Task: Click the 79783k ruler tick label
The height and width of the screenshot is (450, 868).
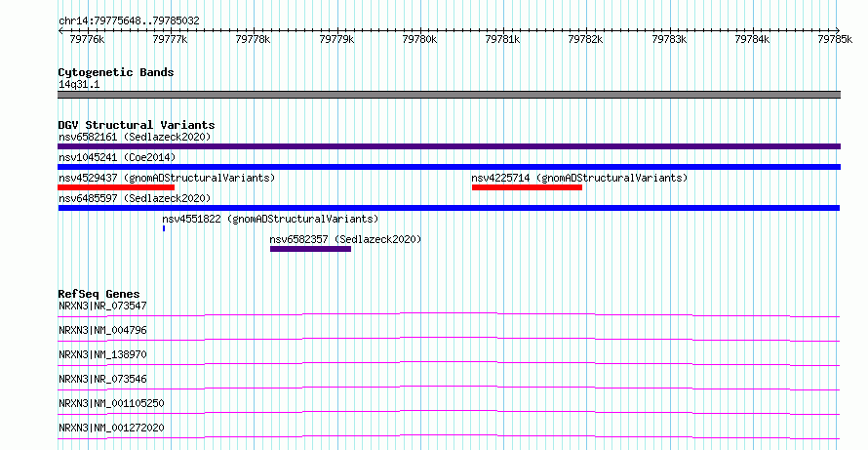Action: (x=669, y=39)
